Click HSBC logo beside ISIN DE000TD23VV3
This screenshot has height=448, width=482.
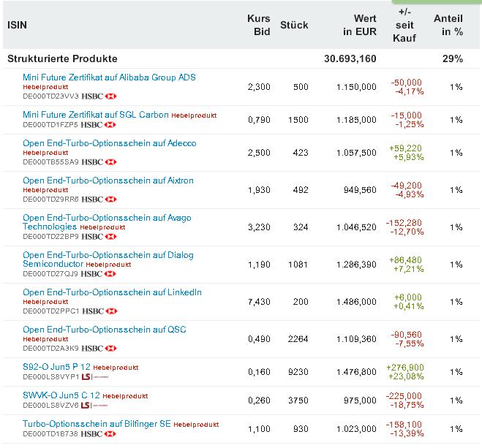pos(99,96)
